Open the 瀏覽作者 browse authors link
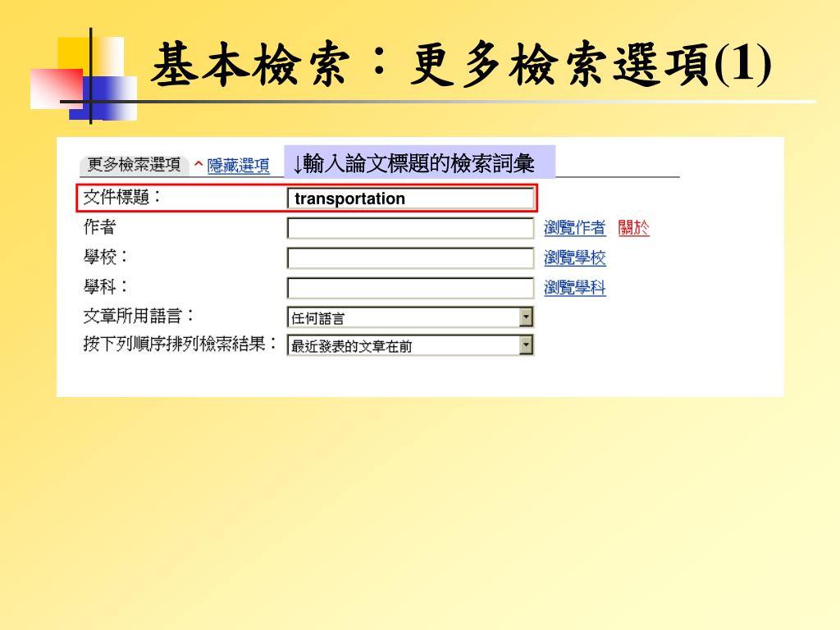This screenshot has width=840, height=630. coord(575,228)
